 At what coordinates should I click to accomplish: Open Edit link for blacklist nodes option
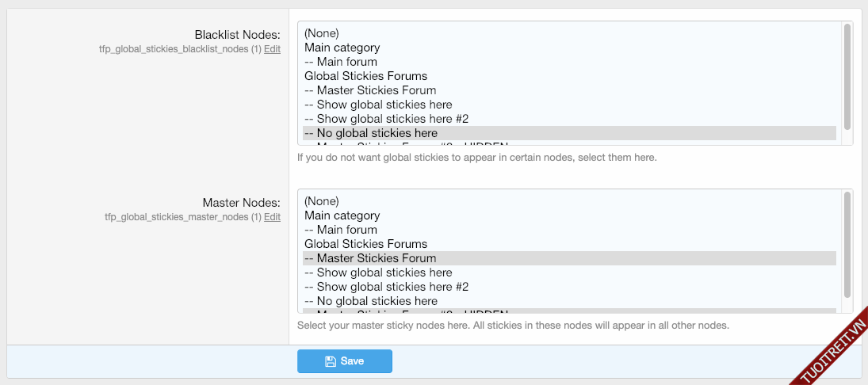[x=272, y=49]
